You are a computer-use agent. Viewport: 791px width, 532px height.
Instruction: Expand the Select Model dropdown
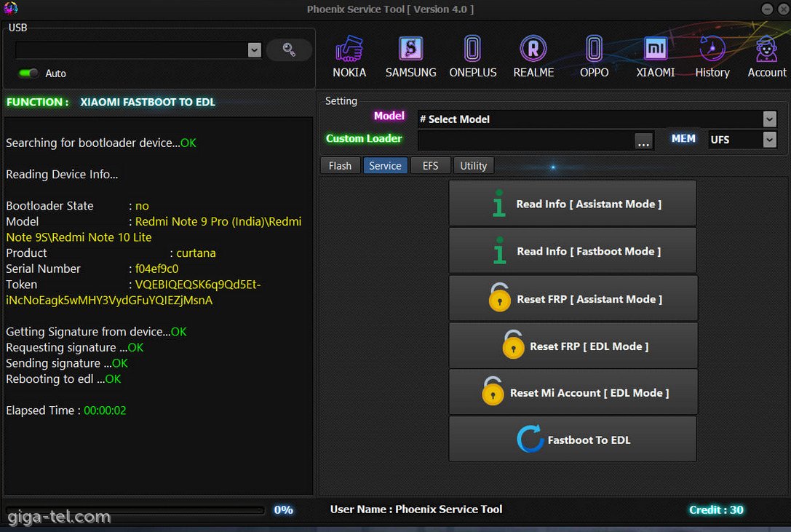[769, 119]
